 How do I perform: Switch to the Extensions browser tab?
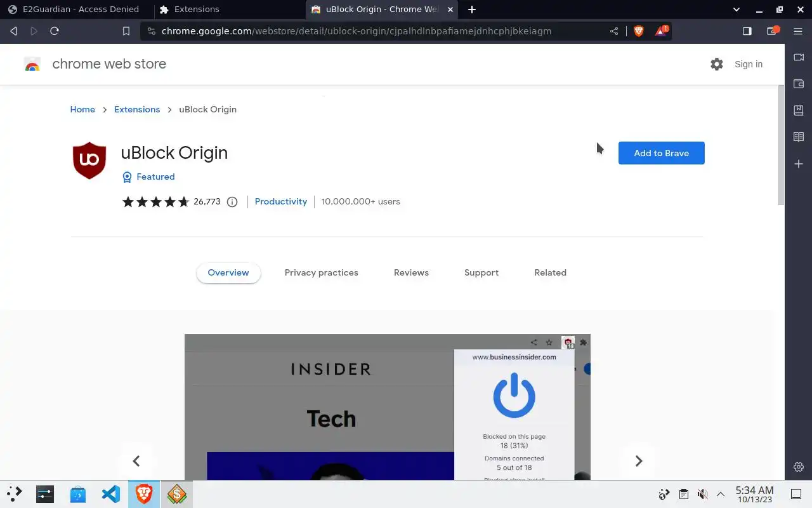point(228,10)
